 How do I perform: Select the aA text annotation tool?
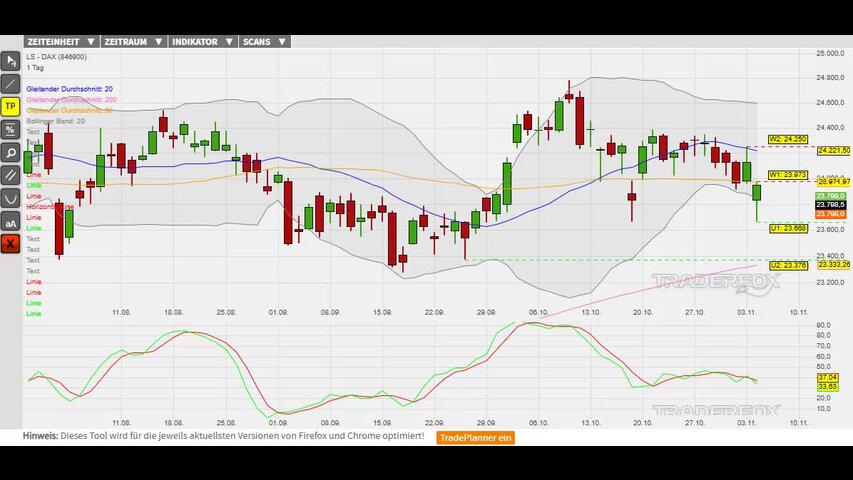tap(11, 221)
